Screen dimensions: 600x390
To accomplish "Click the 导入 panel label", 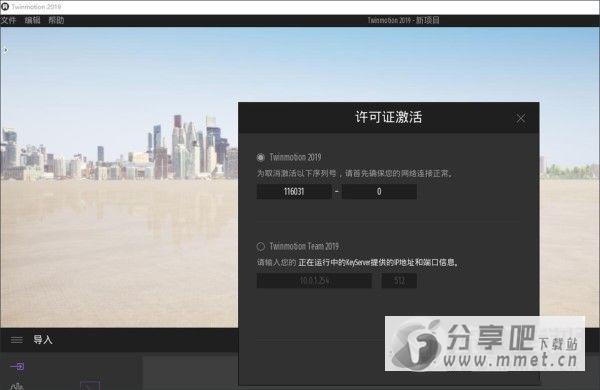I will [x=43, y=339].
